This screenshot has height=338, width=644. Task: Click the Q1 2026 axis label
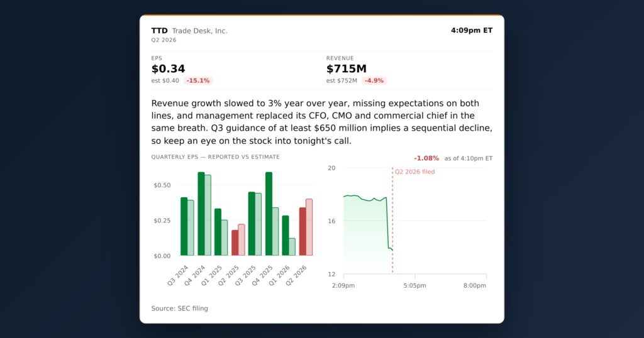point(279,275)
